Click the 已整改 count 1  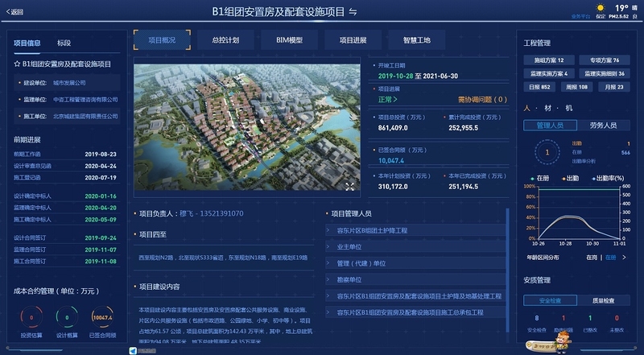point(590,318)
